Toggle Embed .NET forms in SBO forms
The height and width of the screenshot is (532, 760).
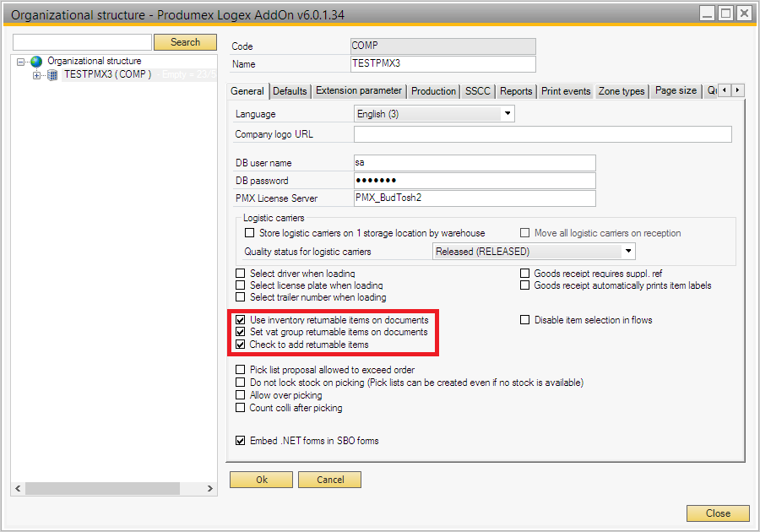click(x=241, y=441)
